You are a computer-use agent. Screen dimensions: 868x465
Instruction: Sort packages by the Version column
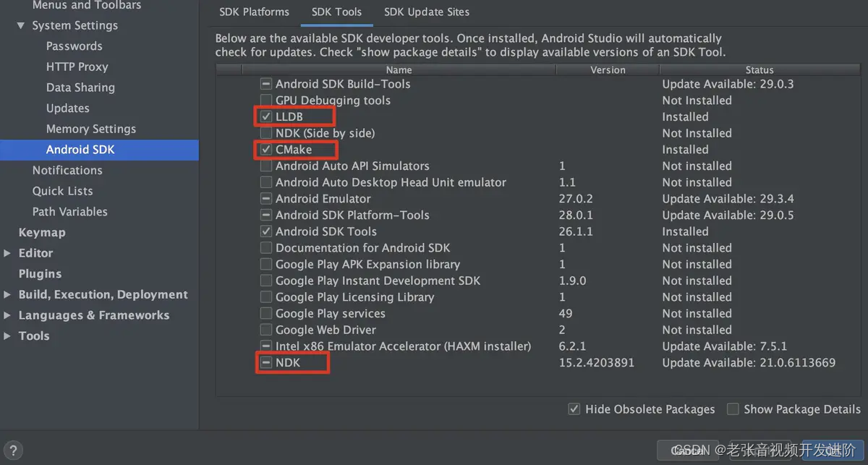pyautogui.click(x=607, y=69)
